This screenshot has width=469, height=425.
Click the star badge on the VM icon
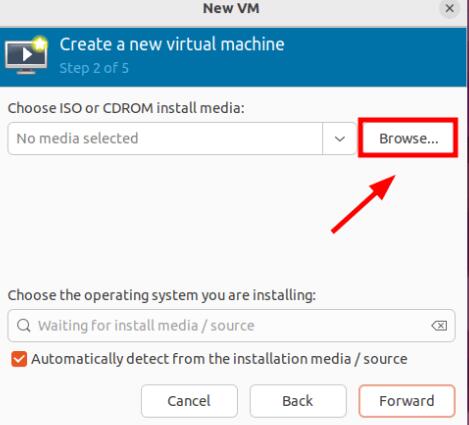coord(40,44)
